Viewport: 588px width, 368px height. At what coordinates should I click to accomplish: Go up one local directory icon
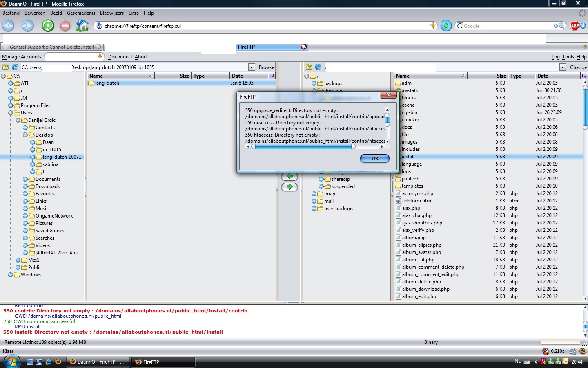pos(6,67)
